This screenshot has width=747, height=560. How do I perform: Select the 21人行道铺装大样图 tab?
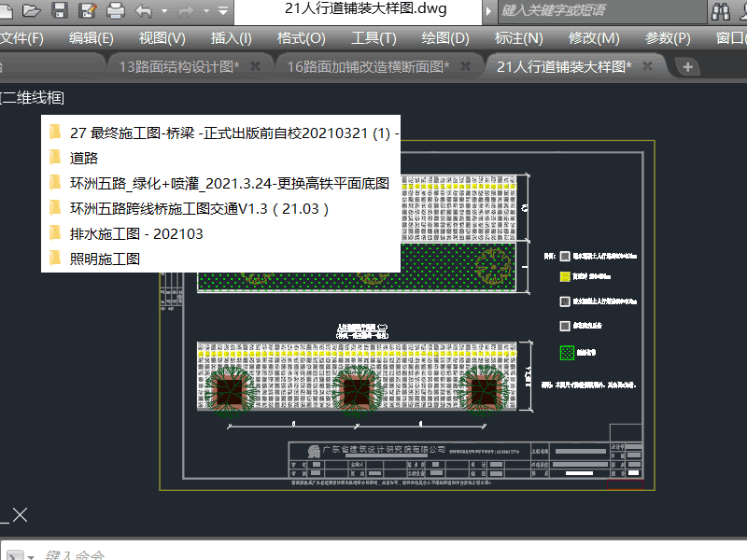pyautogui.click(x=564, y=66)
